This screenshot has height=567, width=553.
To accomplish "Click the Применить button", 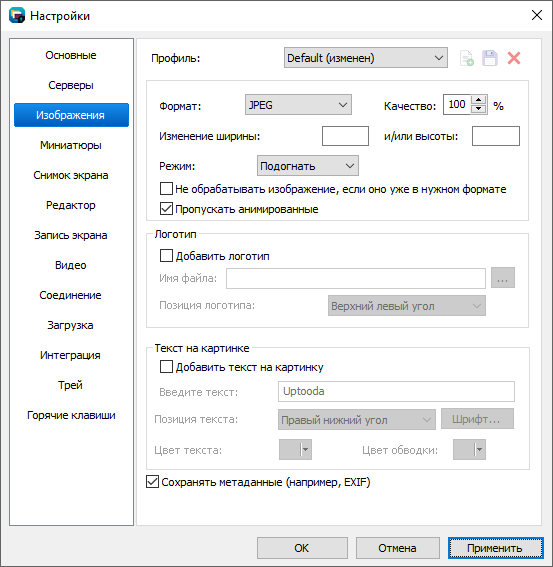I will [x=495, y=548].
